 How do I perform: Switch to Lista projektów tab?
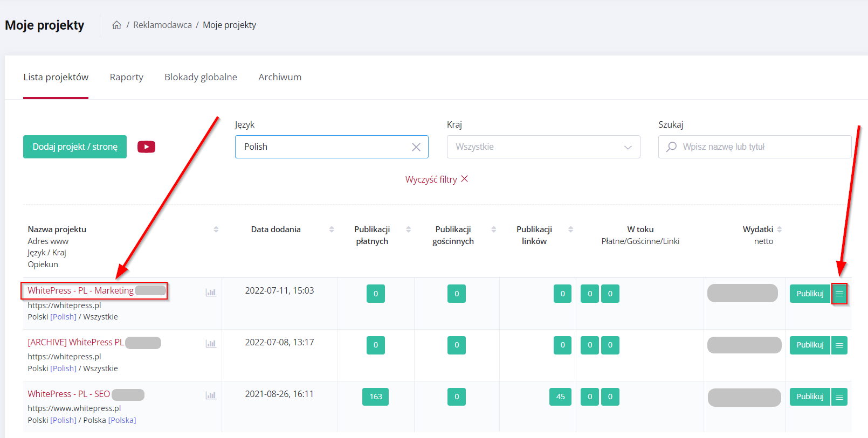click(56, 77)
